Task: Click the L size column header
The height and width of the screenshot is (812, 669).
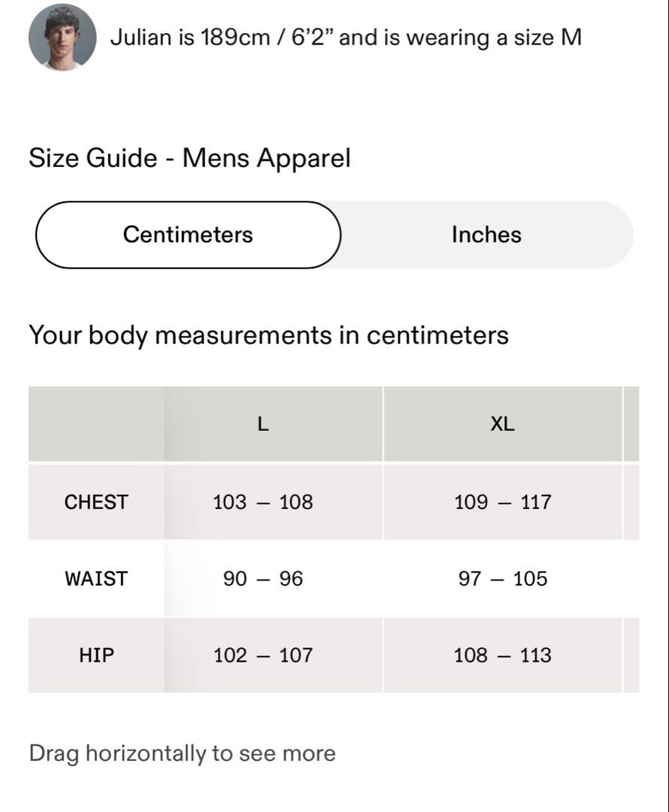Action: click(262, 424)
